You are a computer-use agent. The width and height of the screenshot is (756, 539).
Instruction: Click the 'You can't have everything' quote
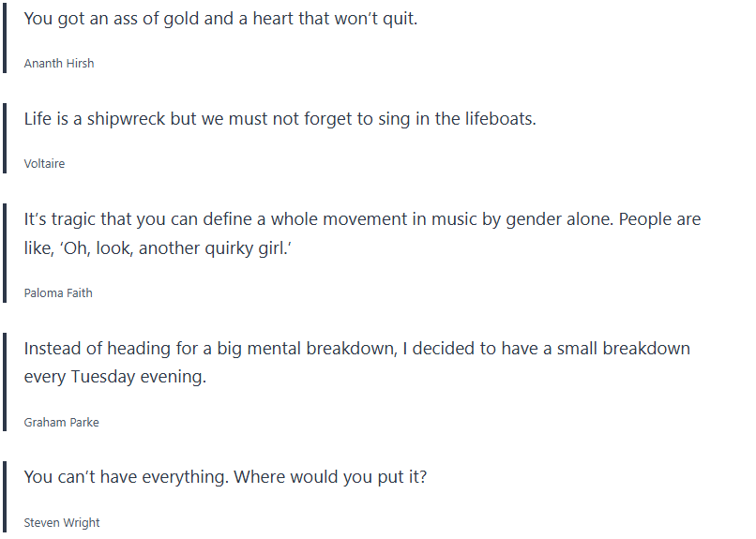(225, 477)
